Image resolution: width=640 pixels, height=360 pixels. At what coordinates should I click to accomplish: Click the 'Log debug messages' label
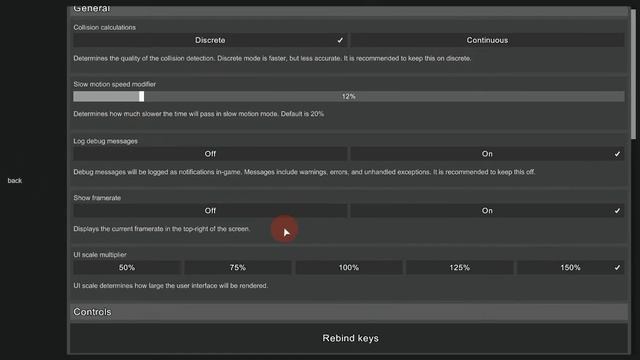pyautogui.click(x=105, y=141)
